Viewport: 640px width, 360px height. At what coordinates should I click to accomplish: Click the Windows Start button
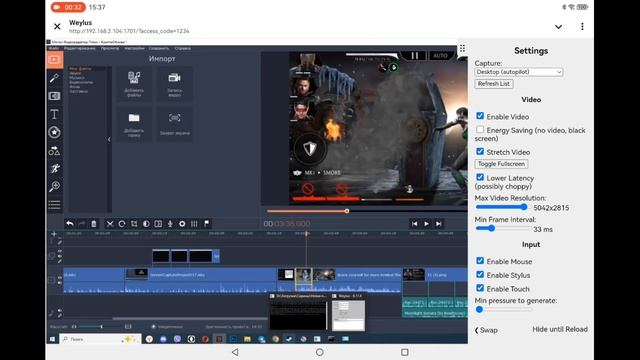pos(53,339)
